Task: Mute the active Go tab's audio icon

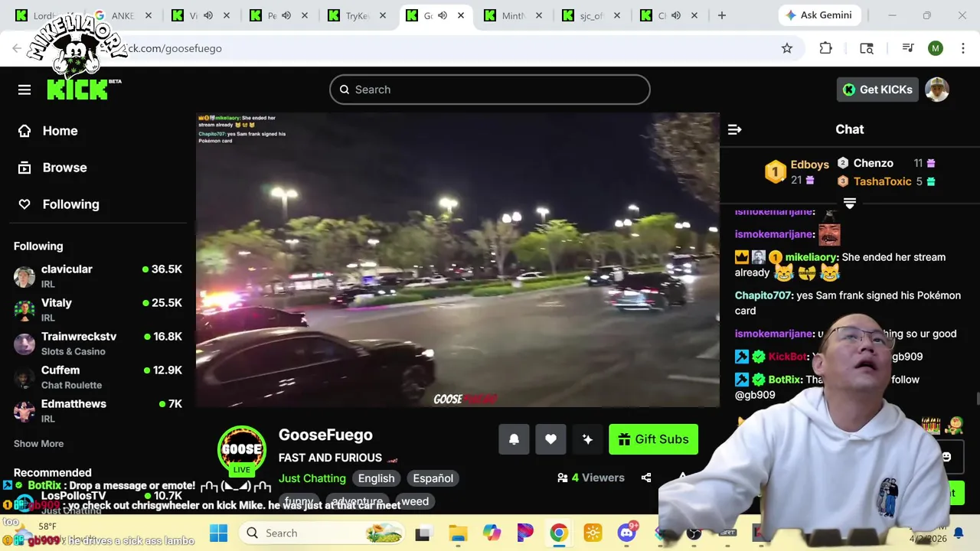Action: (x=443, y=15)
